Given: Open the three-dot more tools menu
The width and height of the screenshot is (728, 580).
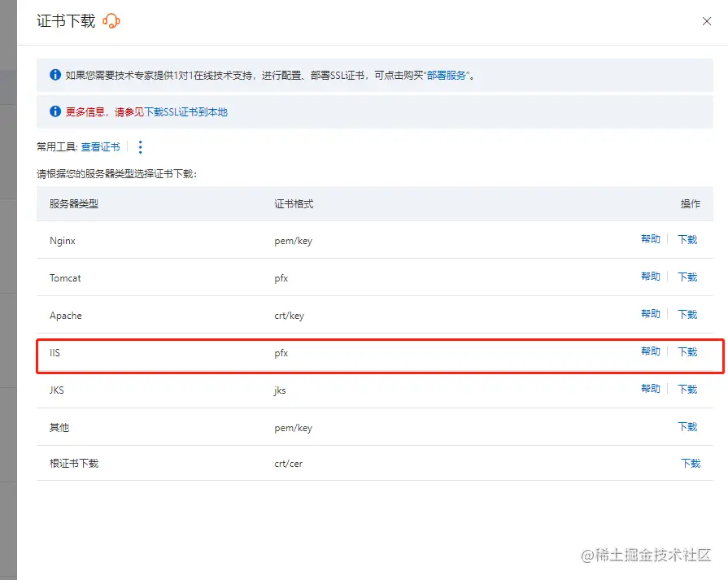Looking at the screenshot, I should (x=141, y=146).
